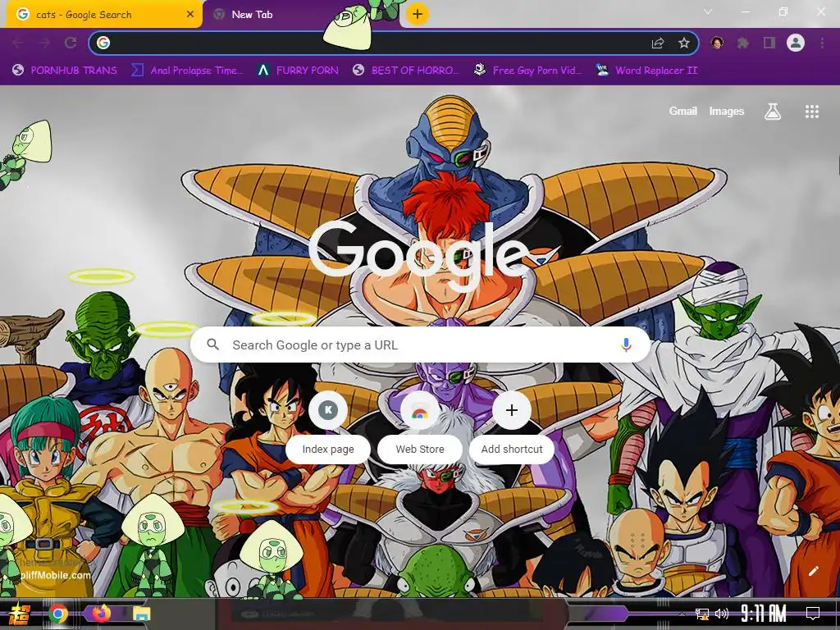
Task: Open Gmail link on new tab page
Action: pos(683,111)
